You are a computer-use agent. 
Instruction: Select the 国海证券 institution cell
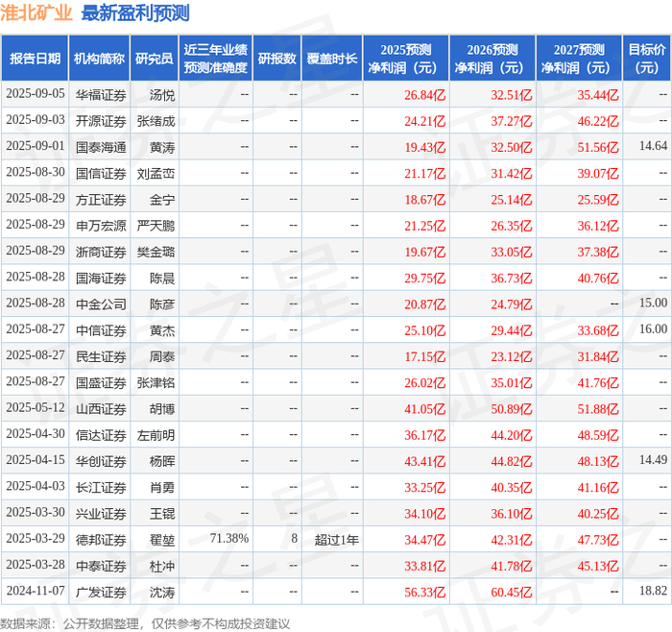(101, 278)
